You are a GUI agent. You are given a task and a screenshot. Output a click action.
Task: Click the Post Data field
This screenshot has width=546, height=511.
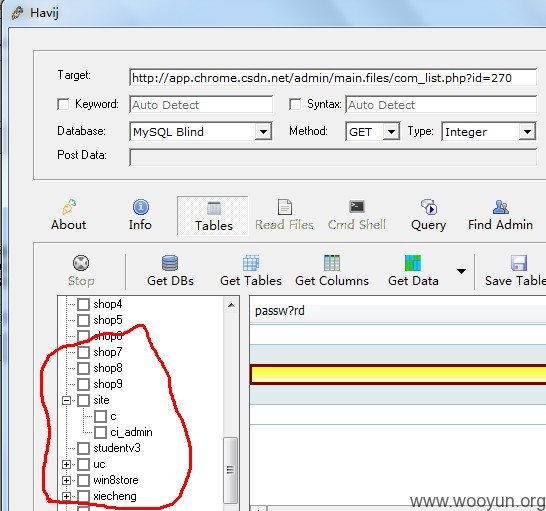pyautogui.click(x=333, y=157)
